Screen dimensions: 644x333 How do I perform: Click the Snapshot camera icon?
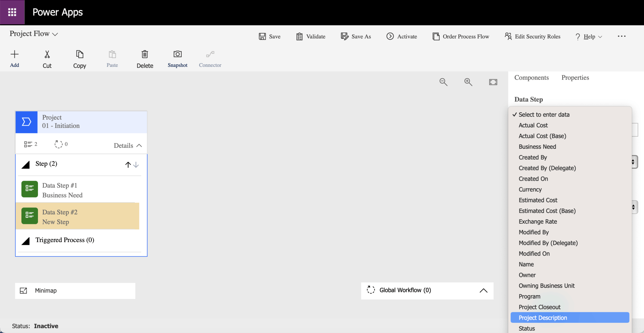point(177,54)
